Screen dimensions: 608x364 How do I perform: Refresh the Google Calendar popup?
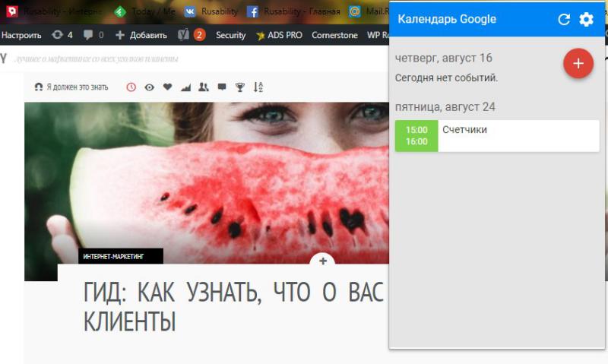click(564, 20)
